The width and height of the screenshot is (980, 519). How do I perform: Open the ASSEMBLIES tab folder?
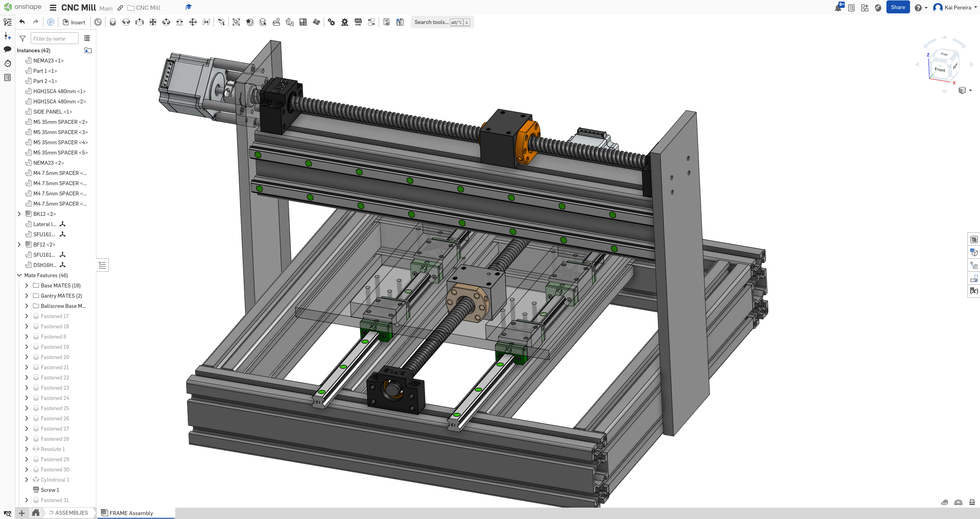coord(68,513)
